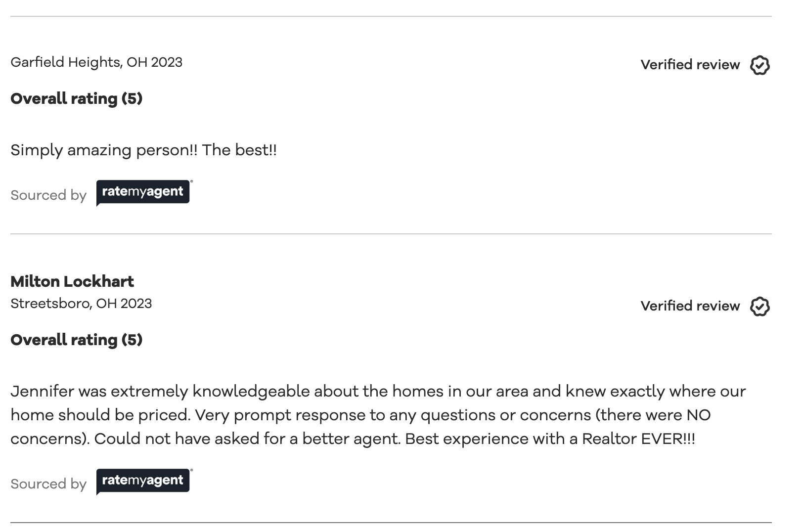Click the second ratemyagent logo
803x532 pixels.
tap(143, 481)
